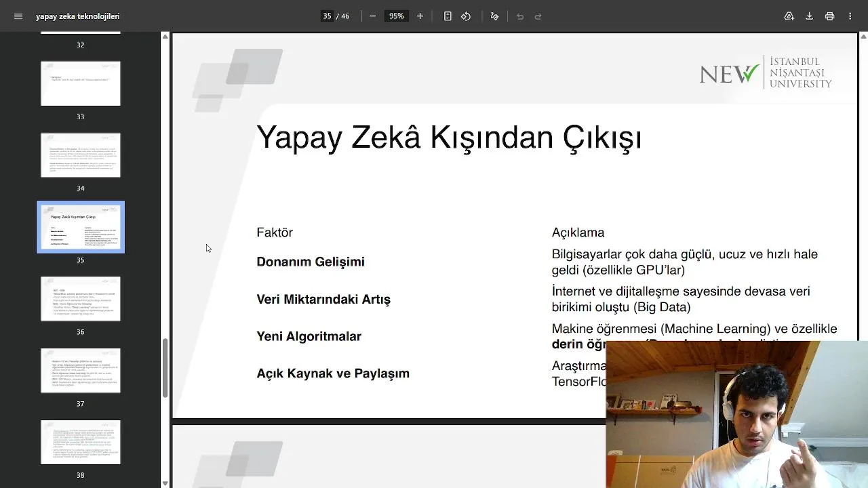Click the thumbnail pane's scroll down arrow
This screenshot has height=488, width=868.
pos(165,483)
